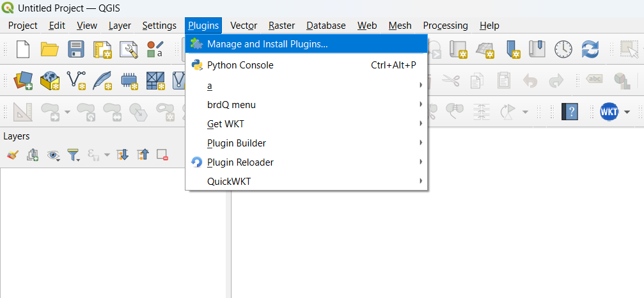Screen dimensions: 644x298
Task: Refresh the map with blue arrows icon
Action: (590, 49)
